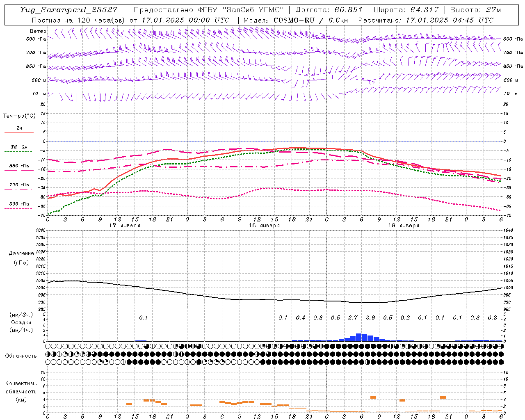Click the 'Td 2м' legend label
The image size is (525, 420).
pyautogui.click(x=19, y=147)
